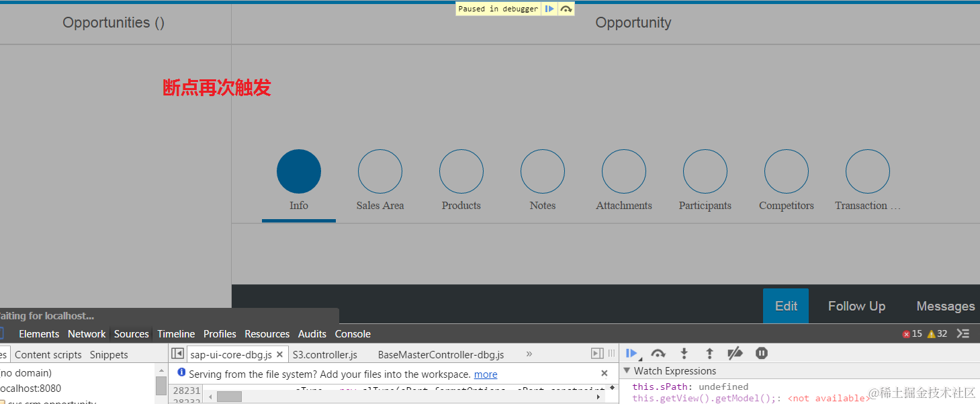Click the Edit button in footer
980x404 pixels.
[786, 306]
